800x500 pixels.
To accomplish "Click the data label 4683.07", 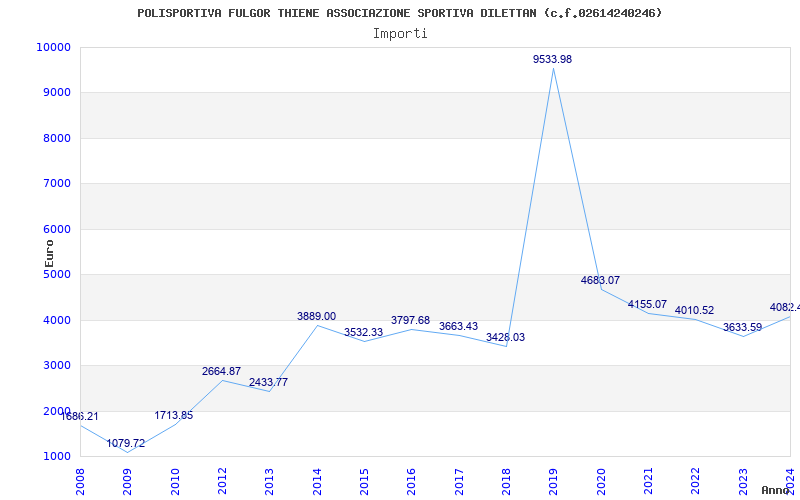I will point(600,280).
